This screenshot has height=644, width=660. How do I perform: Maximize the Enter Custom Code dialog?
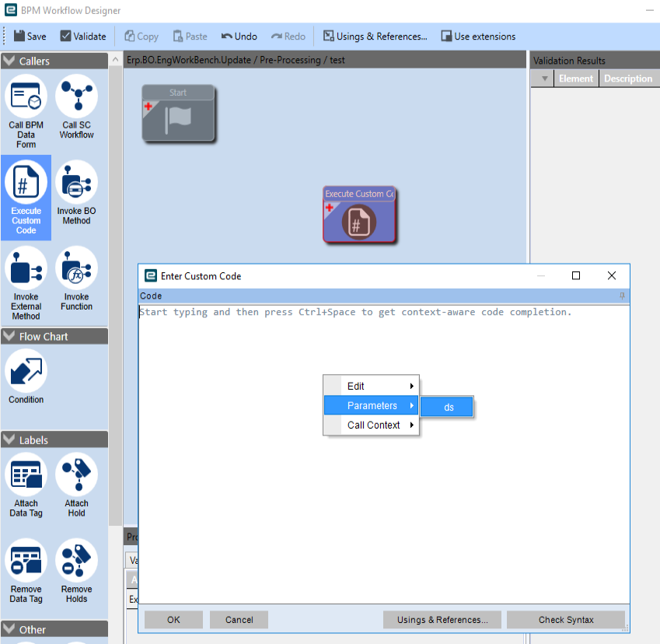pyautogui.click(x=576, y=275)
